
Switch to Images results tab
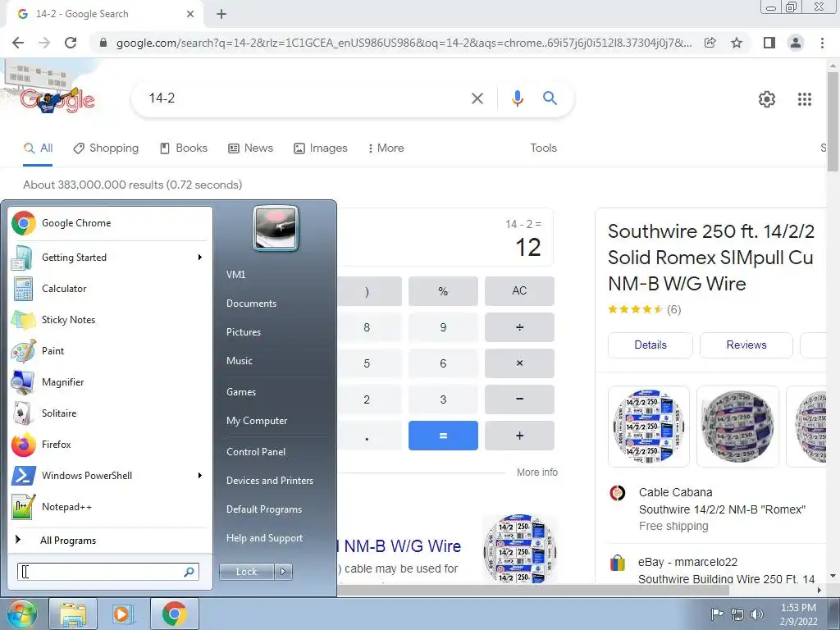pyautogui.click(x=321, y=148)
